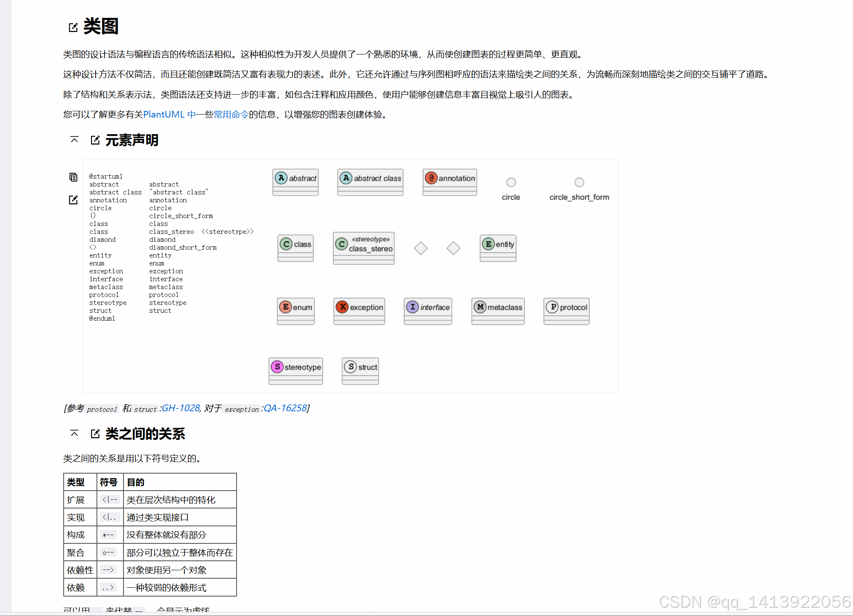Copy the PlantUML code with copy icon

(73, 177)
